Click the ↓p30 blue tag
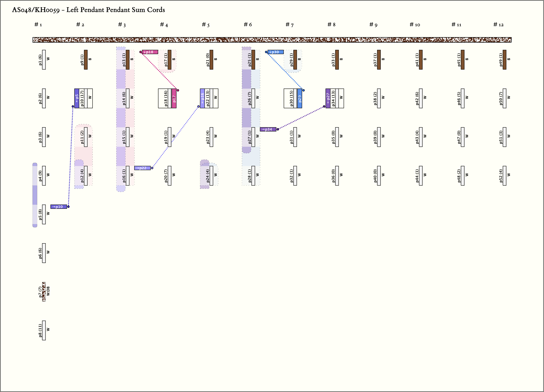 (276, 52)
